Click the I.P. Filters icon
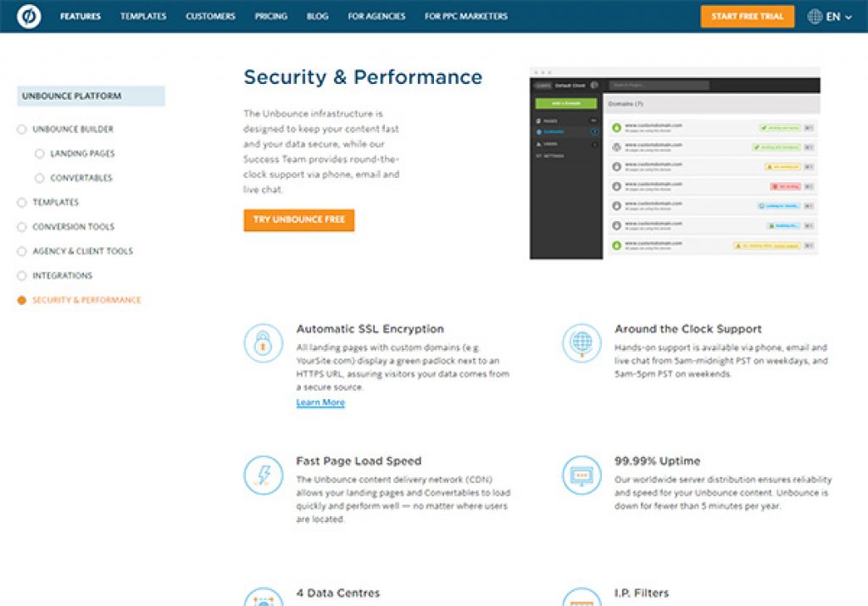The width and height of the screenshot is (868, 606). [581, 598]
